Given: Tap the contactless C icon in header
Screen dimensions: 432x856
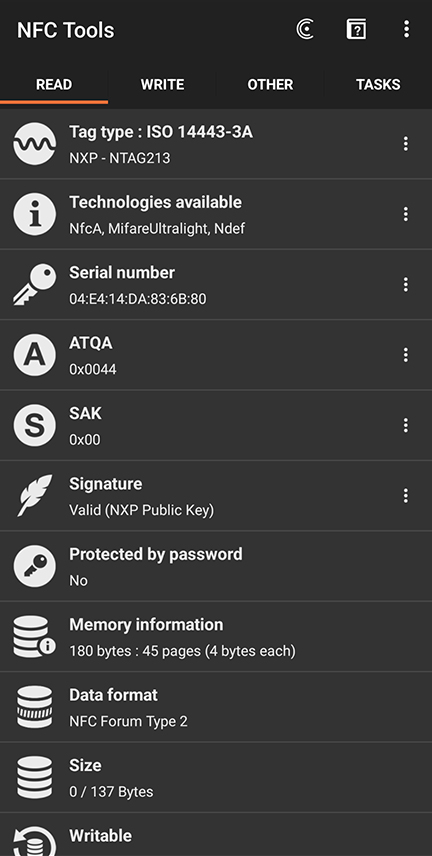Looking at the screenshot, I should 305,29.
